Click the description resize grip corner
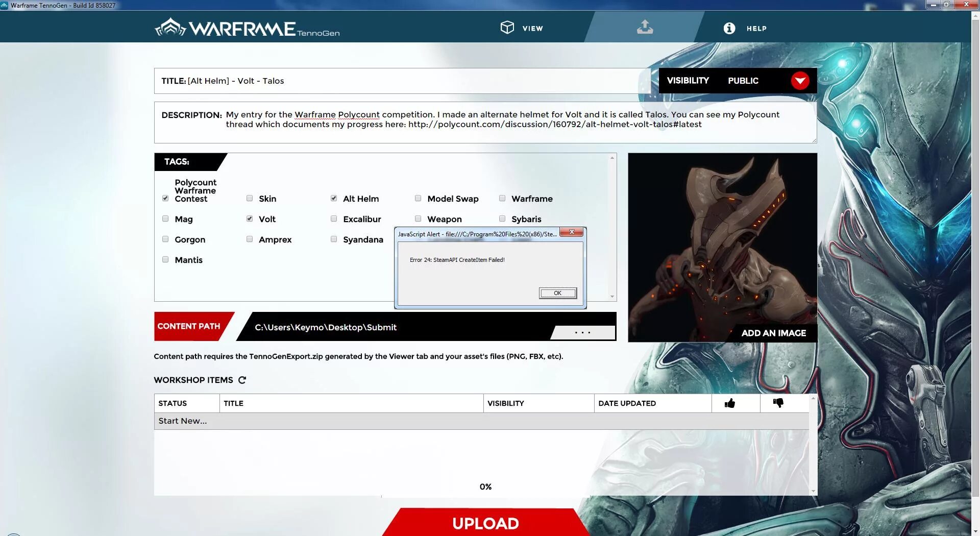Screen dimensions: 980x536 click(814, 140)
